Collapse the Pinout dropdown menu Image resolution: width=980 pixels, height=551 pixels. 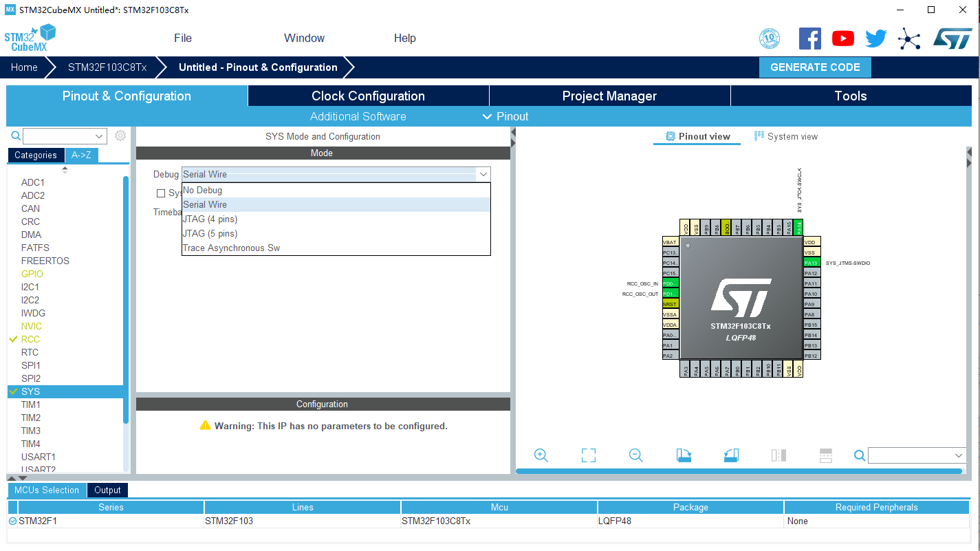point(505,116)
